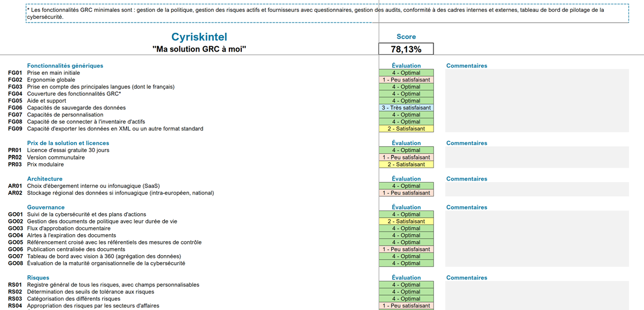This screenshot has width=644, height=310.
Task: Open the FG06 evaluation cell showing Très satisfaisant
Action: (406, 108)
